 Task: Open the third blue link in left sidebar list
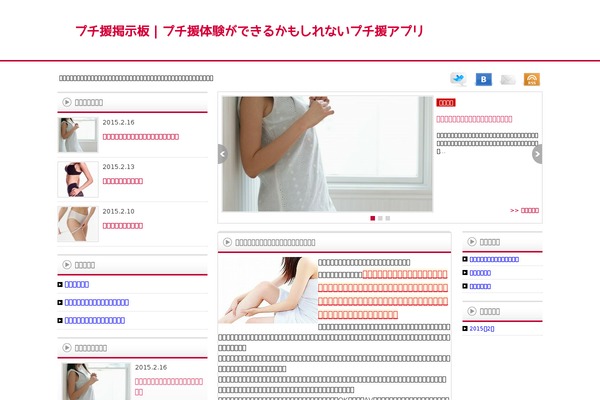95,320
